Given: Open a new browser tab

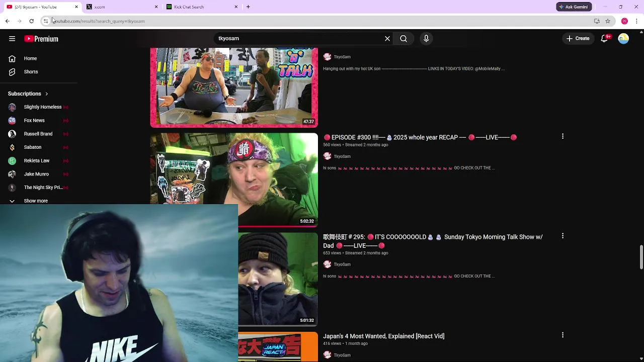Looking at the screenshot, I should 248,7.
